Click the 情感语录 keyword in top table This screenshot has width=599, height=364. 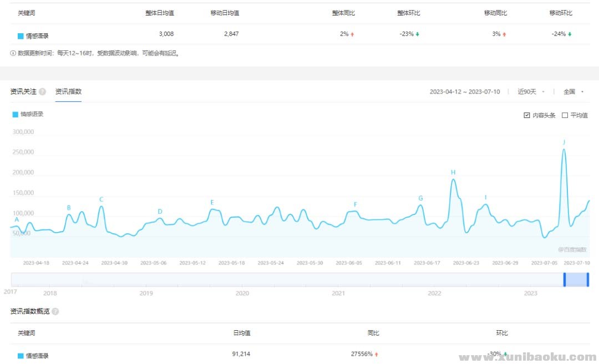(x=37, y=36)
